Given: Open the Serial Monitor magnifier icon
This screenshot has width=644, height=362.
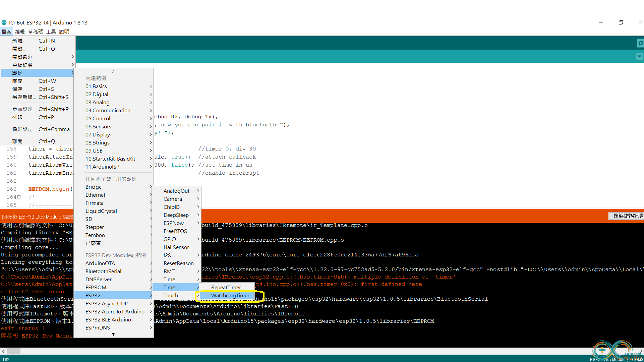Looking at the screenshot, I should [640, 43].
